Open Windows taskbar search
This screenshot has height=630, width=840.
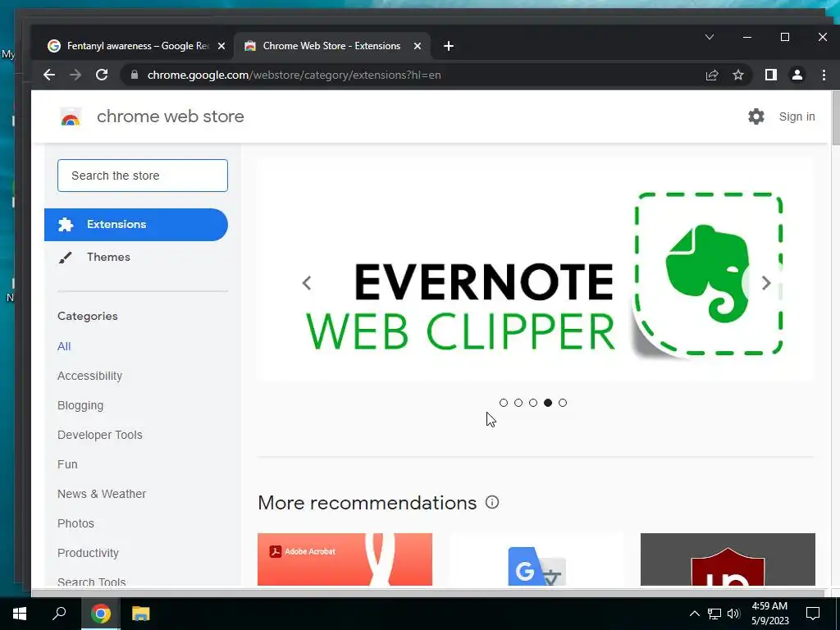[59, 614]
